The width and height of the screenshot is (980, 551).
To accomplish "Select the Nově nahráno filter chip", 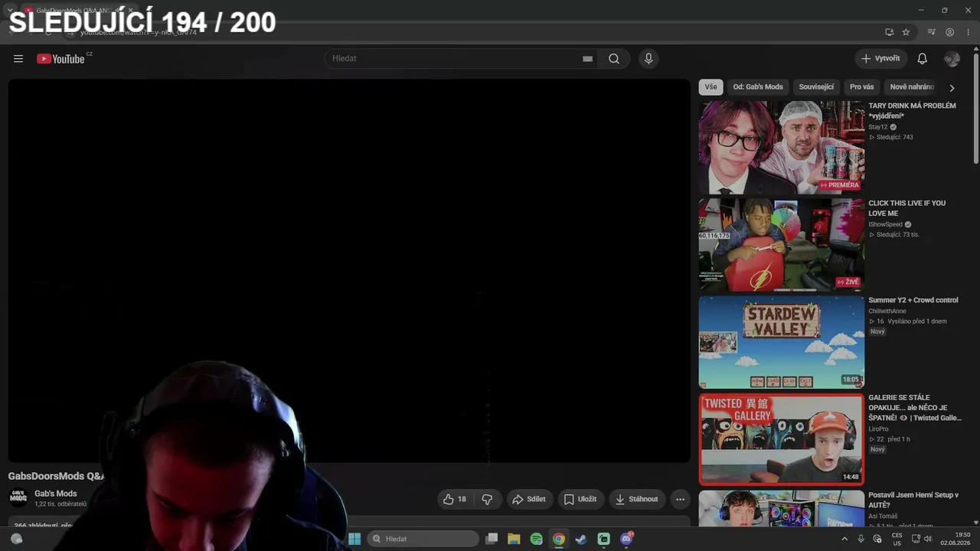I will tap(912, 87).
